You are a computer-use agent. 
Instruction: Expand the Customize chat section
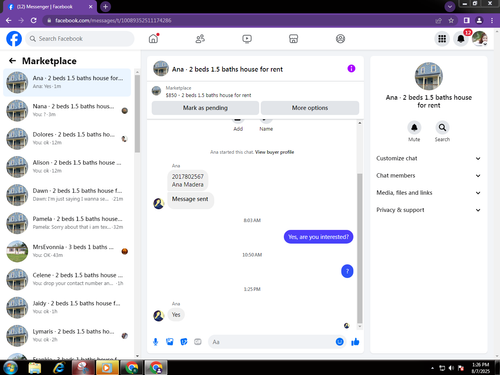[428, 158]
